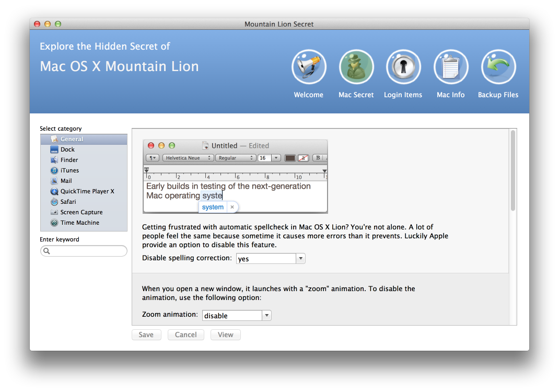The width and height of the screenshot is (559, 392).
Task: Click 'Mac OS X Mountain Lion' header title
Action: point(119,66)
